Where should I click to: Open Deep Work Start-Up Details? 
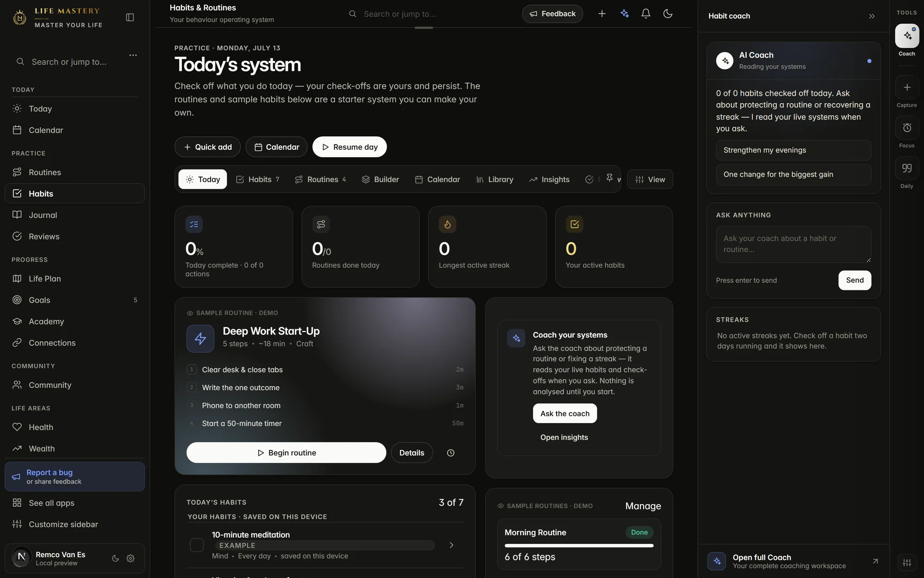[x=412, y=453]
